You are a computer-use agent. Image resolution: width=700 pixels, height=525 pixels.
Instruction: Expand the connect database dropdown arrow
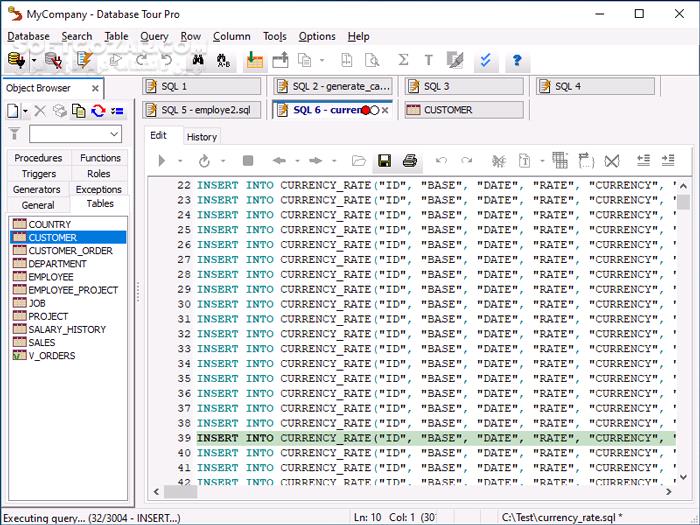point(34,60)
